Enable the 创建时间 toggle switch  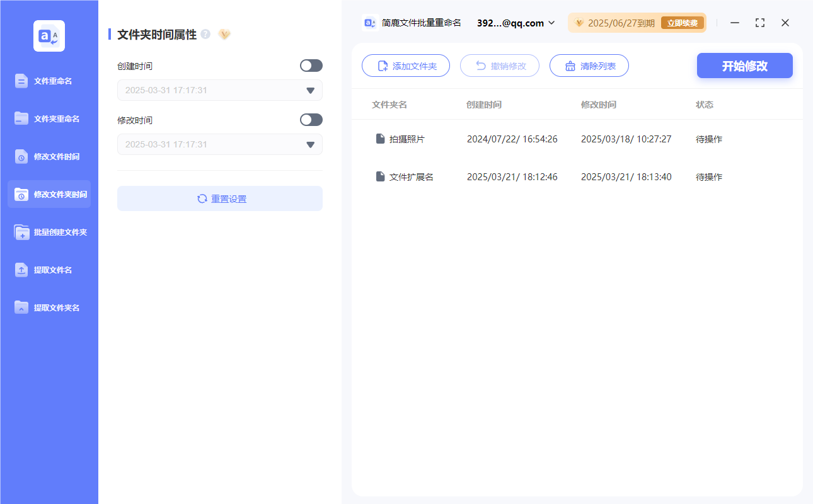[x=311, y=66]
